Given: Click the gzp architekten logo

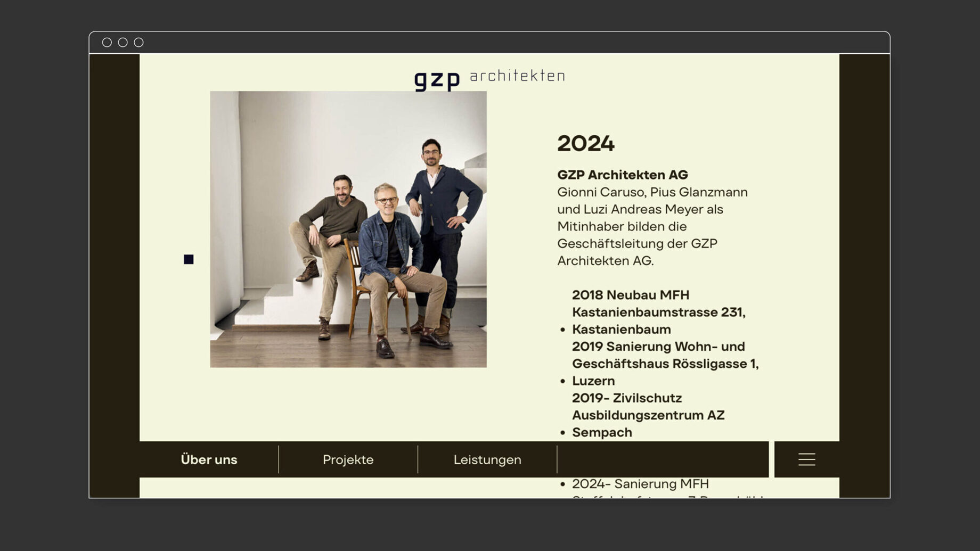Looking at the screenshot, I should (489, 79).
